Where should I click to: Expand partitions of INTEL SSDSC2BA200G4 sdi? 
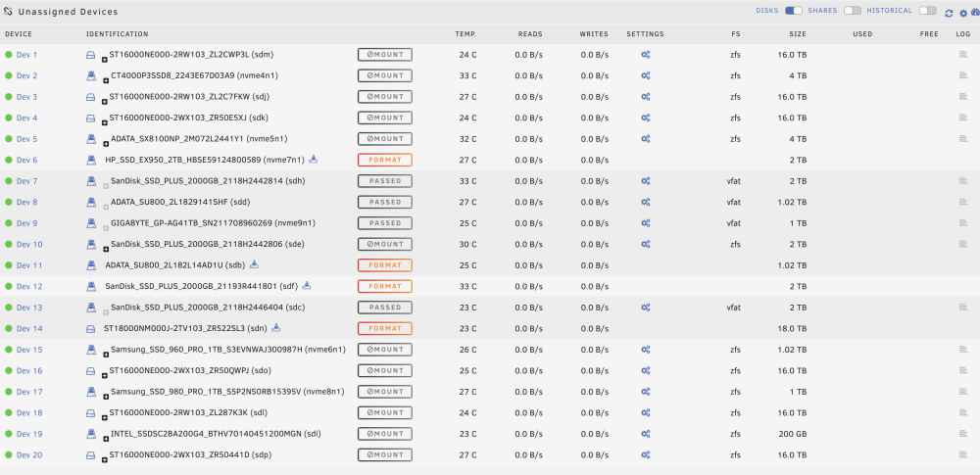click(x=106, y=438)
